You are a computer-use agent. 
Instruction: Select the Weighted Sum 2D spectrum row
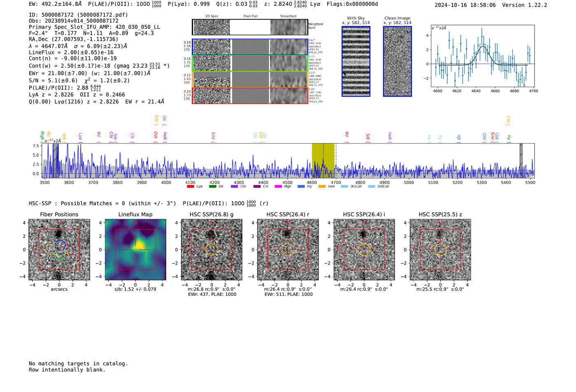[250, 27]
